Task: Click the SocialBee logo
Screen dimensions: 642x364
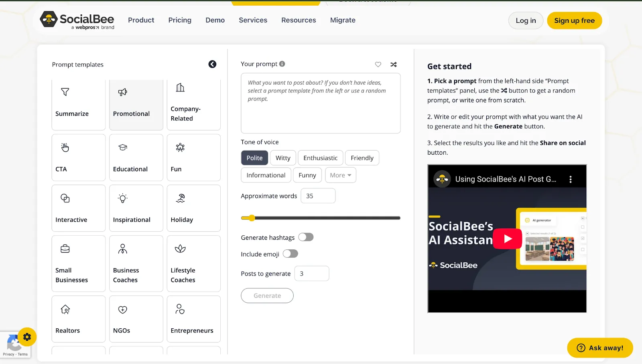Action: click(77, 20)
